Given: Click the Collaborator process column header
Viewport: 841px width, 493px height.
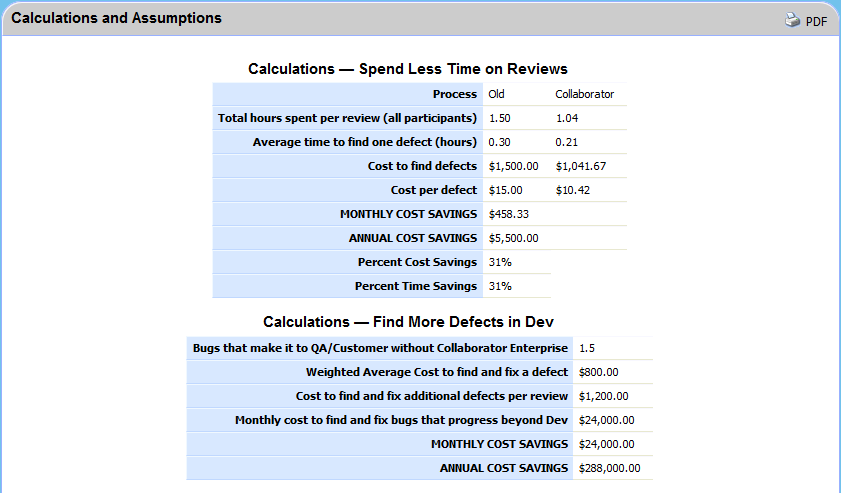Looking at the screenshot, I should 584,94.
